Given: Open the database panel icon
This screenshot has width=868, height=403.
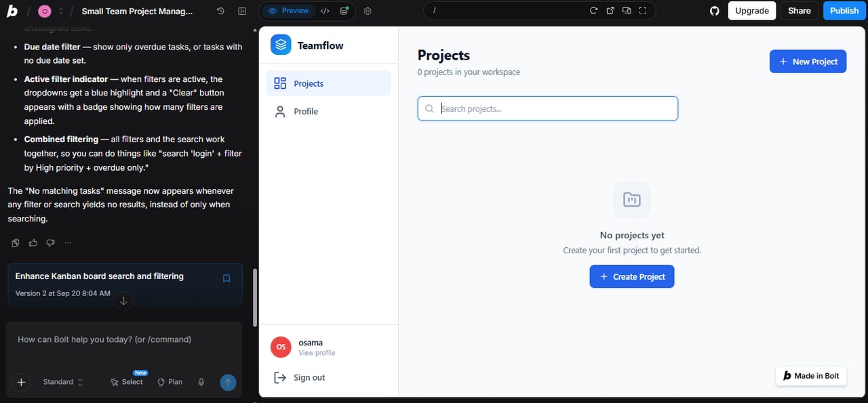Looking at the screenshot, I should [x=344, y=11].
